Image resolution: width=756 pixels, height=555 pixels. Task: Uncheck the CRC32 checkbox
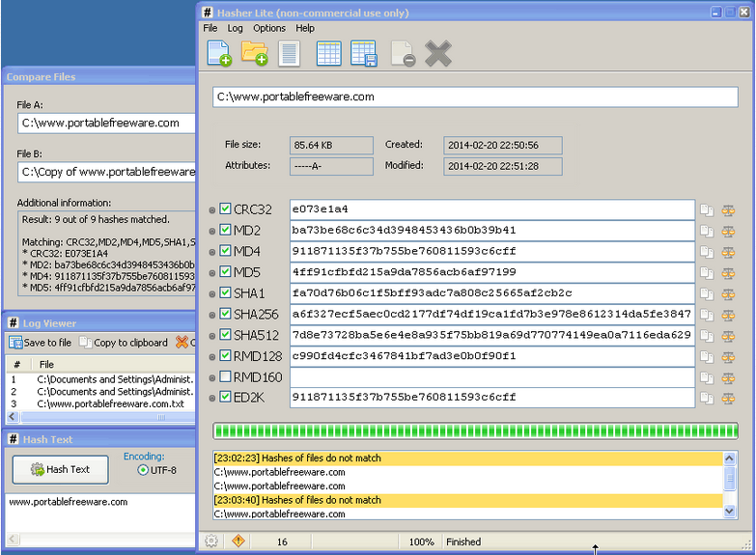coord(225,208)
